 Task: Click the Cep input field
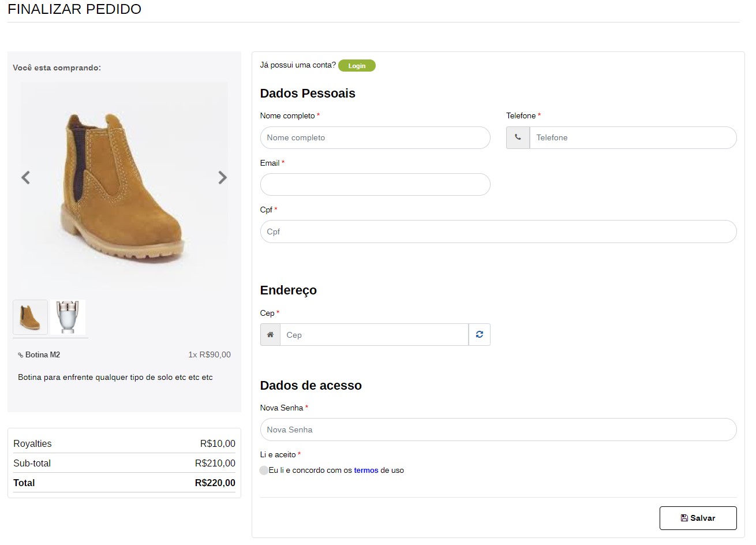pos(374,335)
